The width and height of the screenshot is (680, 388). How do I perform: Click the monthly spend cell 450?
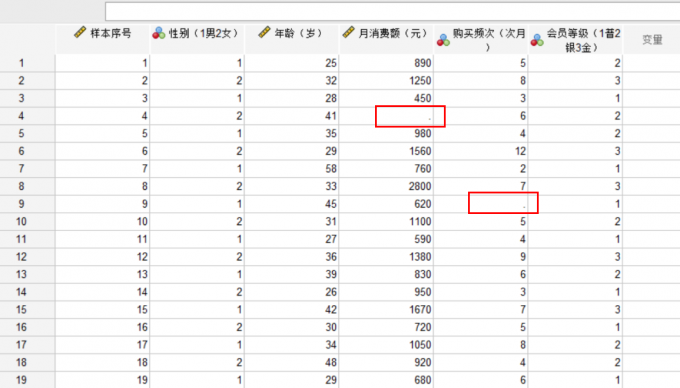pyautogui.click(x=386, y=98)
